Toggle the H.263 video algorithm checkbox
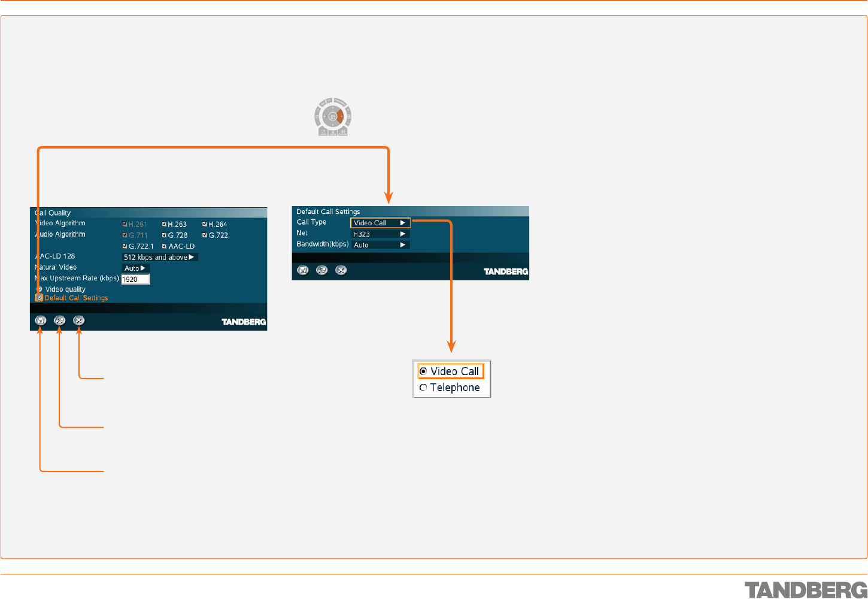The width and height of the screenshot is (868, 599). pos(164,225)
